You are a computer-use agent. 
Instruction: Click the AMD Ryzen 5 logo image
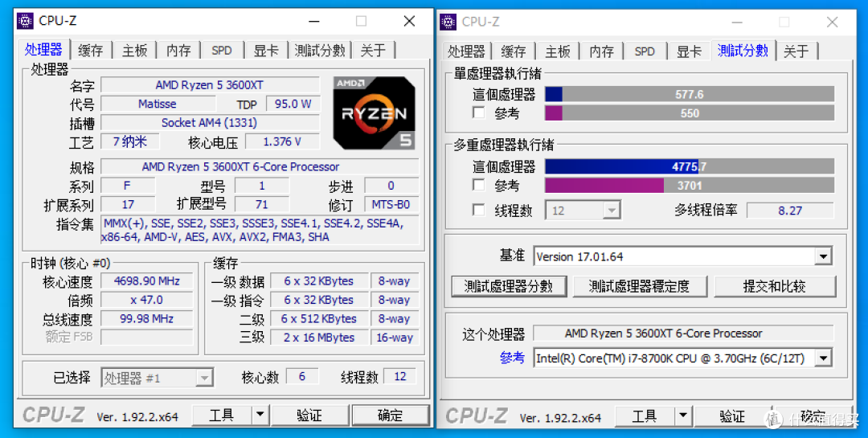click(x=375, y=113)
